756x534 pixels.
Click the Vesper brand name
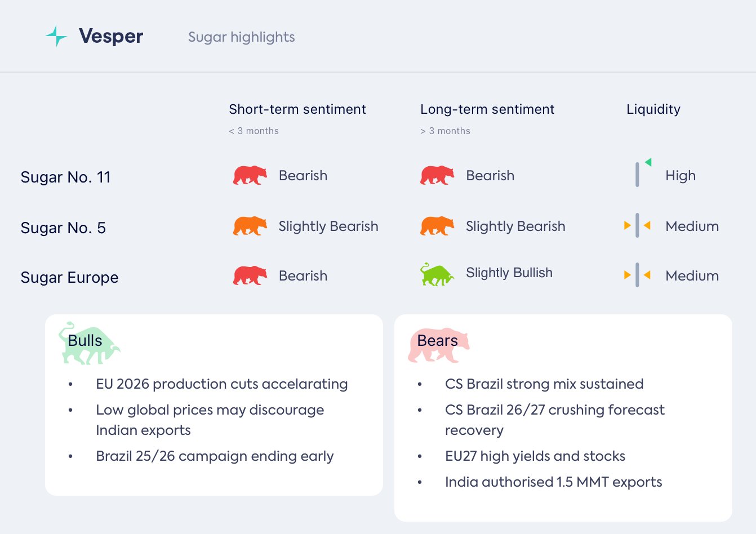point(111,36)
